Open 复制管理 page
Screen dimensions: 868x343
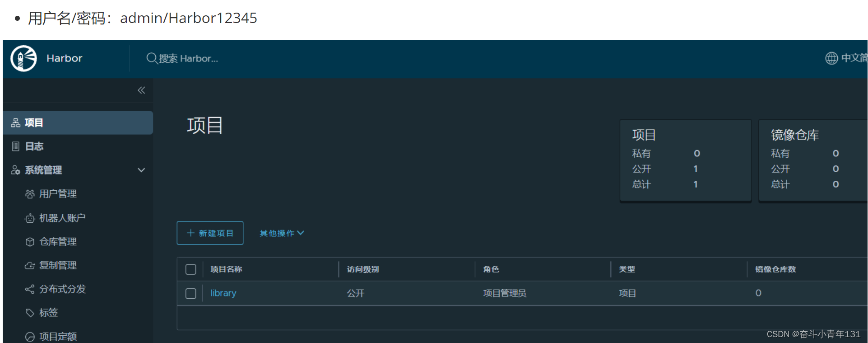[x=58, y=265]
